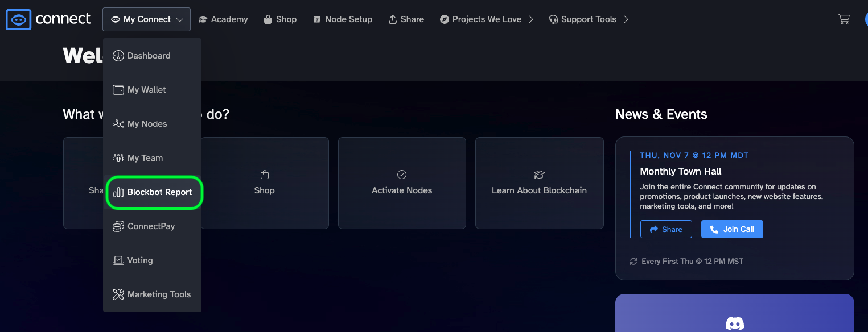Open Node Setup in the navbar
The width and height of the screenshot is (868, 332).
(x=343, y=19)
